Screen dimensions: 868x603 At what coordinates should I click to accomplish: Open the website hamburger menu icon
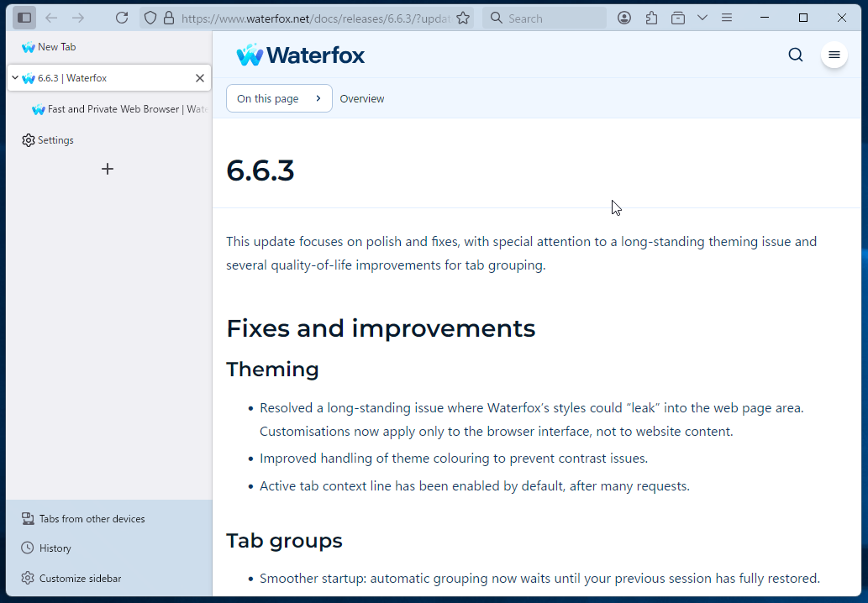[x=834, y=54]
